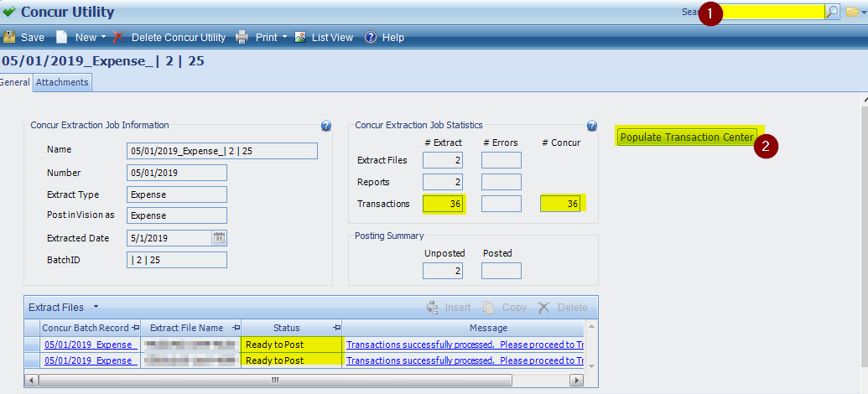Pin the Concur Batch Record column
The height and width of the screenshot is (394, 868).
coord(136,328)
